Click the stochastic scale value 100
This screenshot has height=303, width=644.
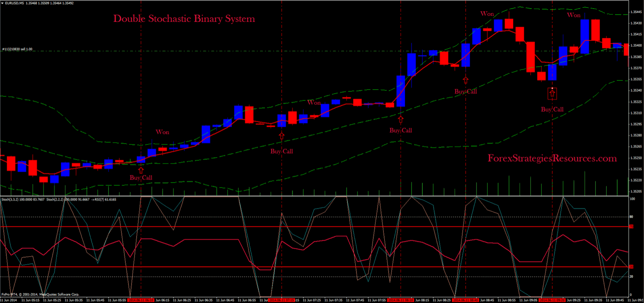(632, 199)
